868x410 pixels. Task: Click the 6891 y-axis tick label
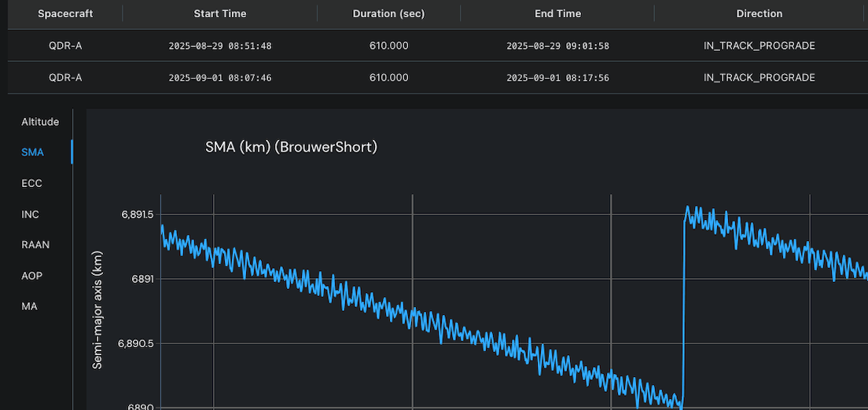pyautogui.click(x=142, y=279)
